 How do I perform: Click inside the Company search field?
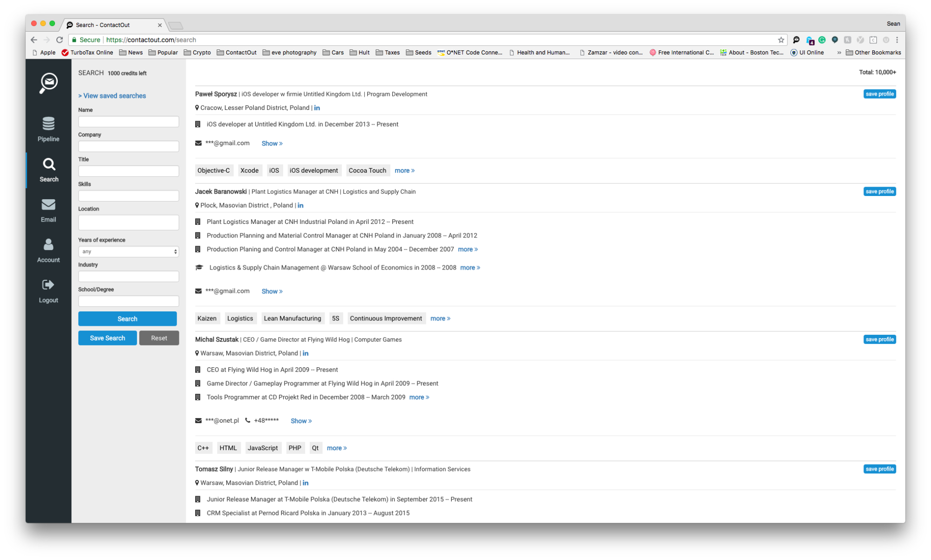(x=129, y=146)
